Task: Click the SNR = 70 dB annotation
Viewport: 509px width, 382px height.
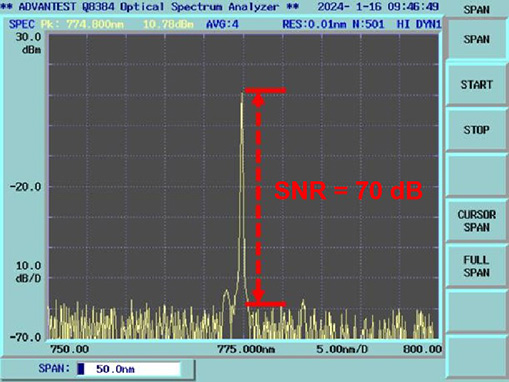Action: click(348, 191)
